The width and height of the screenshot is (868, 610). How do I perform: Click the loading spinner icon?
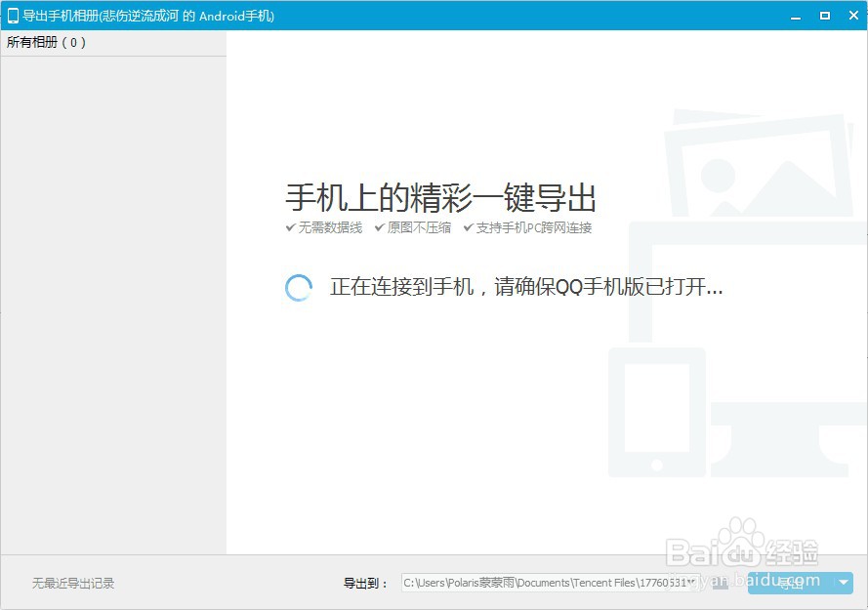[x=299, y=287]
